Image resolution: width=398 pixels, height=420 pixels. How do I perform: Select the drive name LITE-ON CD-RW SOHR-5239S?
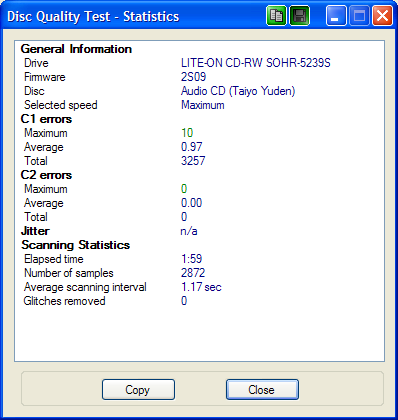256,63
